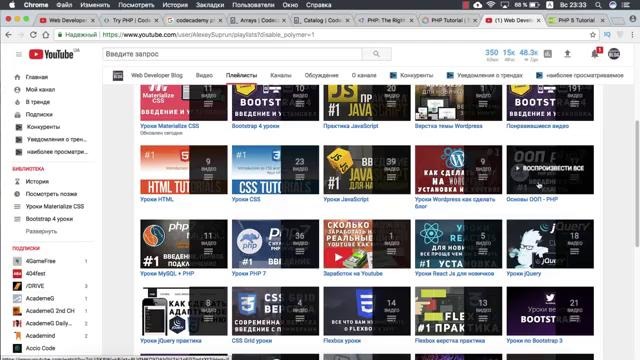Open the account avatar menu
This screenshot has height=360, width=640.
pos(614,53)
